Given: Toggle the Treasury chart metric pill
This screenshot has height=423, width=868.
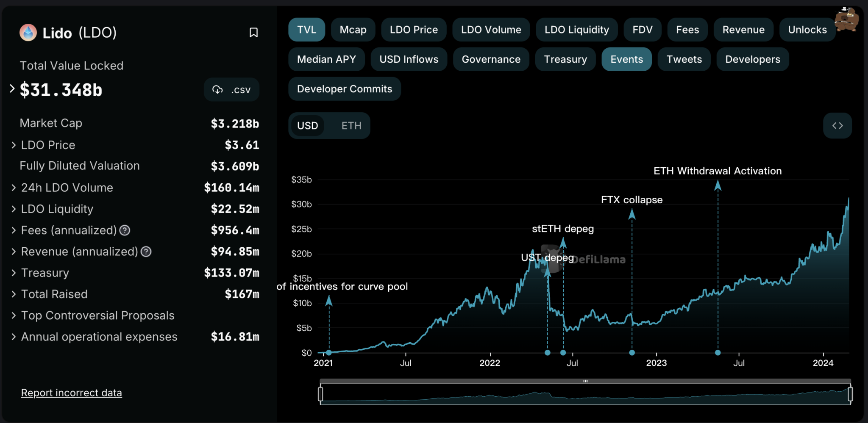Looking at the screenshot, I should (565, 59).
